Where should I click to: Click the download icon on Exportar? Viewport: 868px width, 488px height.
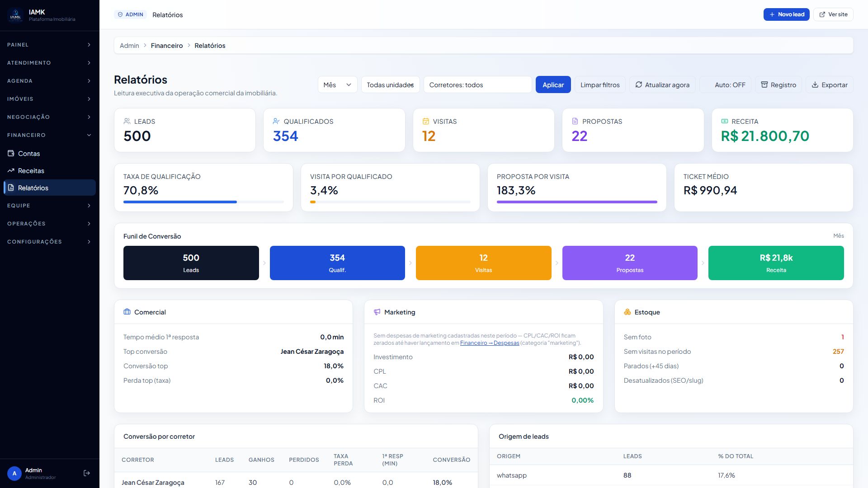click(x=815, y=84)
